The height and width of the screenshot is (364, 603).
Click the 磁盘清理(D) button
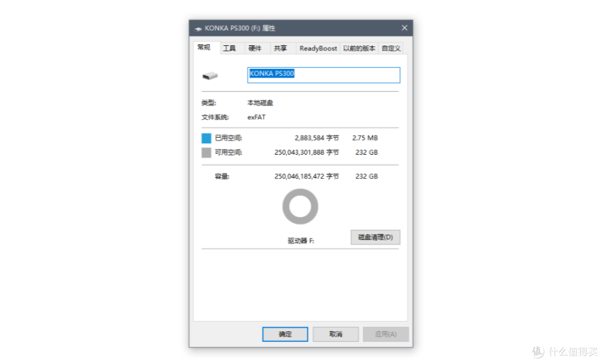[x=375, y=237]
